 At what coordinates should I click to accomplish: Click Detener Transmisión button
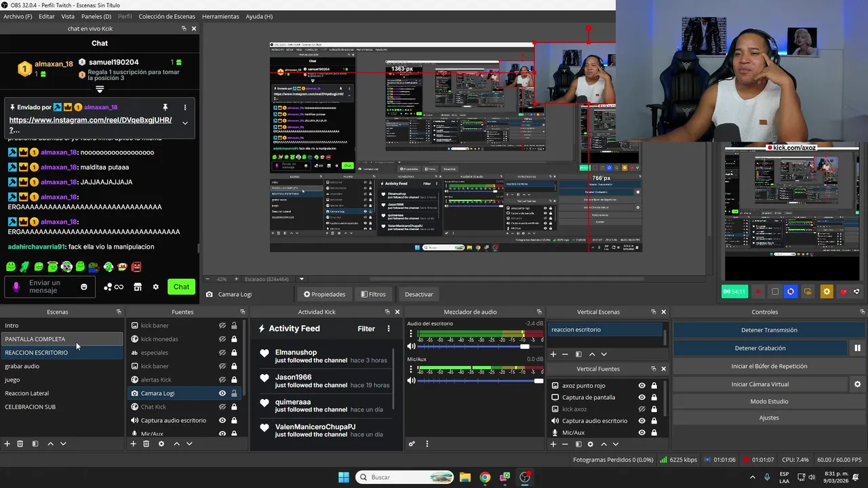[769, 330]
